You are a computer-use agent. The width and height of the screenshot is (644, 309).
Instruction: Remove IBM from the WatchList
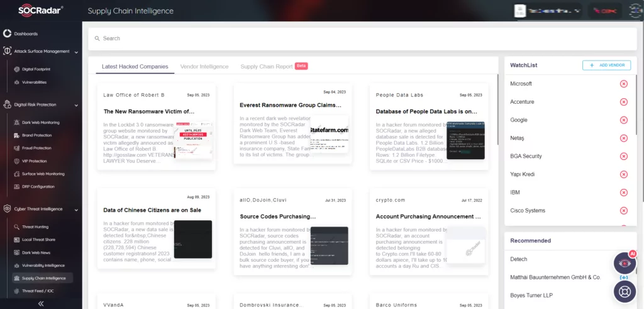[x=623, y=193]
